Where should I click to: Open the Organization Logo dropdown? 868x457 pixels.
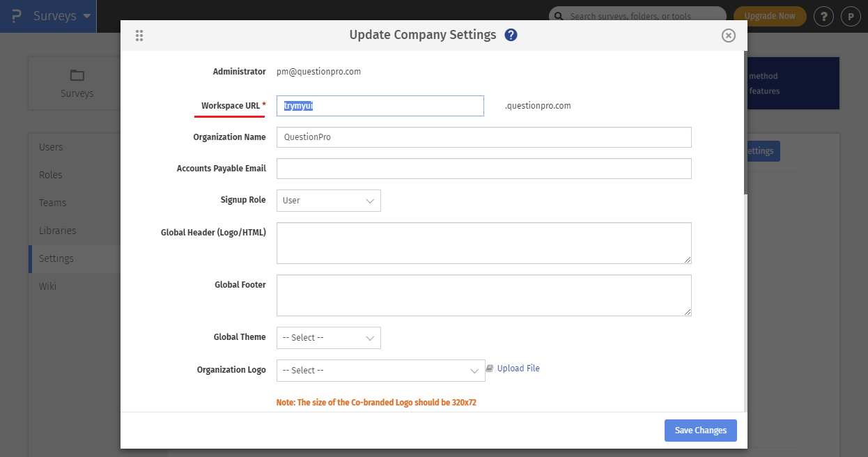click(x=380, y=371)
